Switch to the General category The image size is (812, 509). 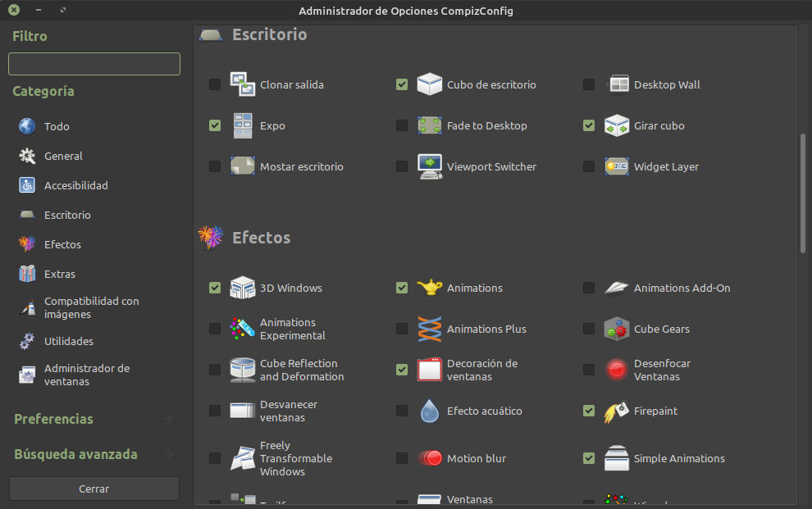point(62,156)
